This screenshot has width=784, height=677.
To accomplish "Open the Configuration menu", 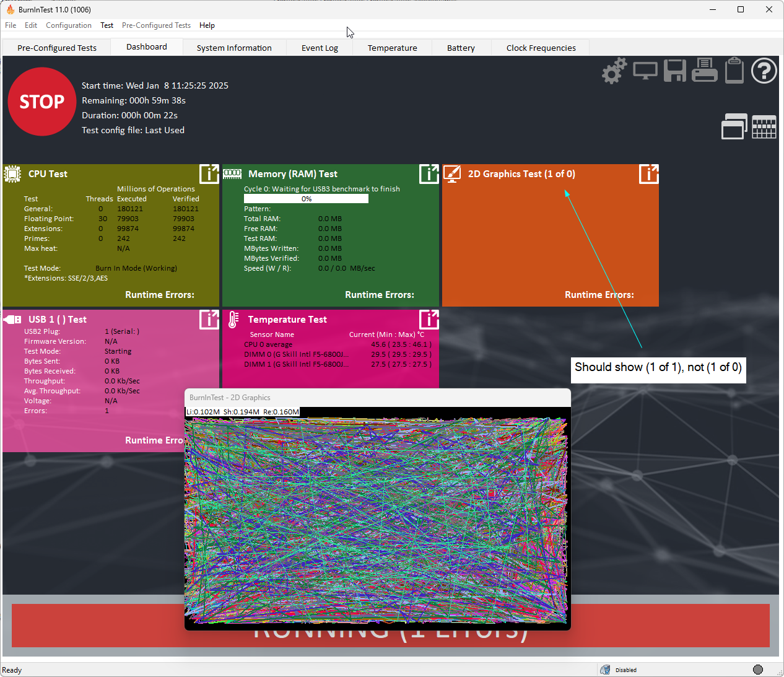I will tap(69, 25).
